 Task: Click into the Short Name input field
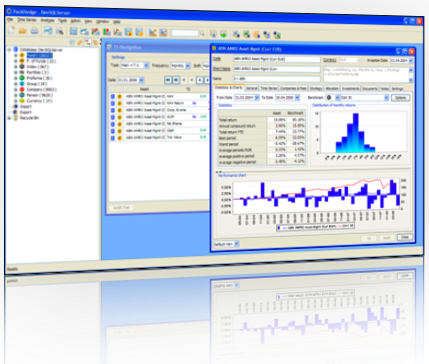(276, 69)
